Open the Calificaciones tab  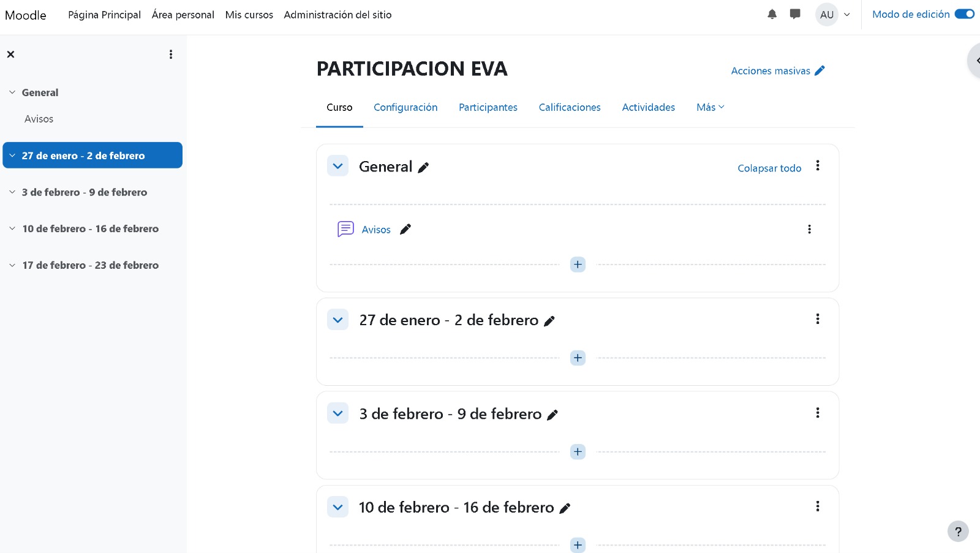[x=569, y=107]
